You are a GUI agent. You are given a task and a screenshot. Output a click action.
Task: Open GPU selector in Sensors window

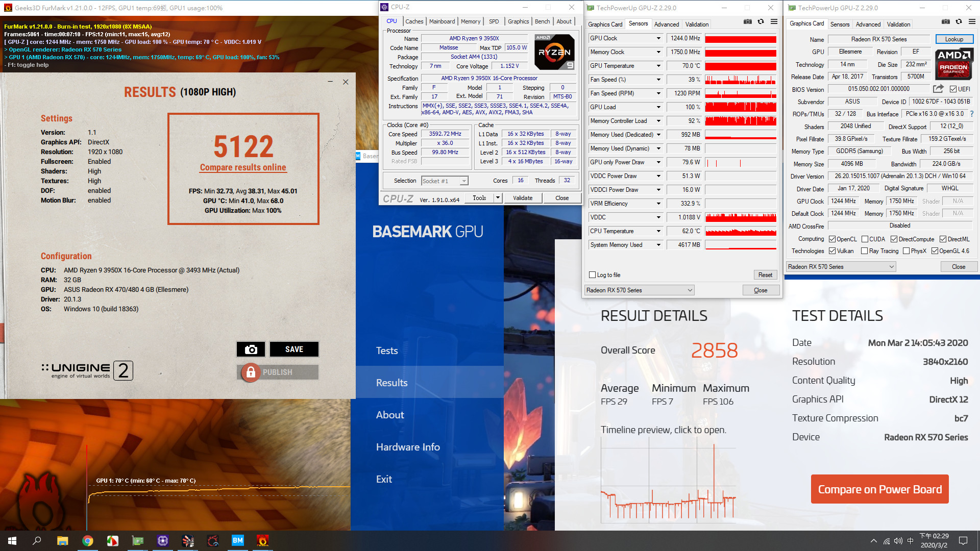pos(640,290)
